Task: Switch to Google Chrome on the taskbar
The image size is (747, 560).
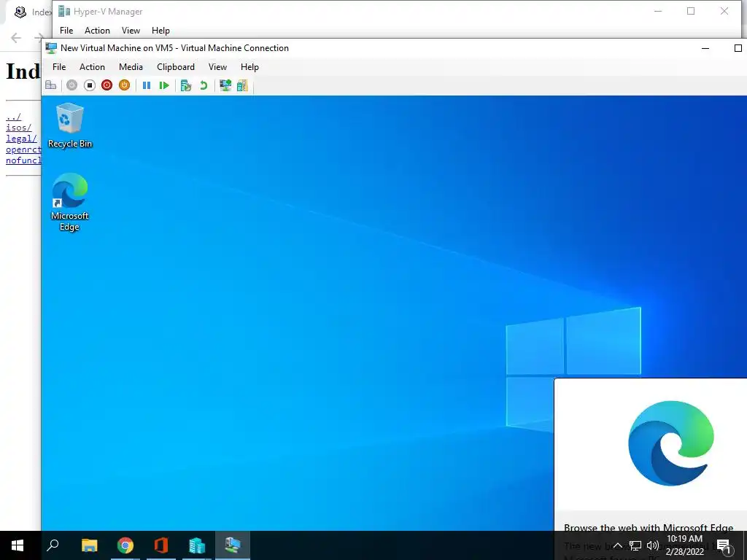Action: [125, 545]
